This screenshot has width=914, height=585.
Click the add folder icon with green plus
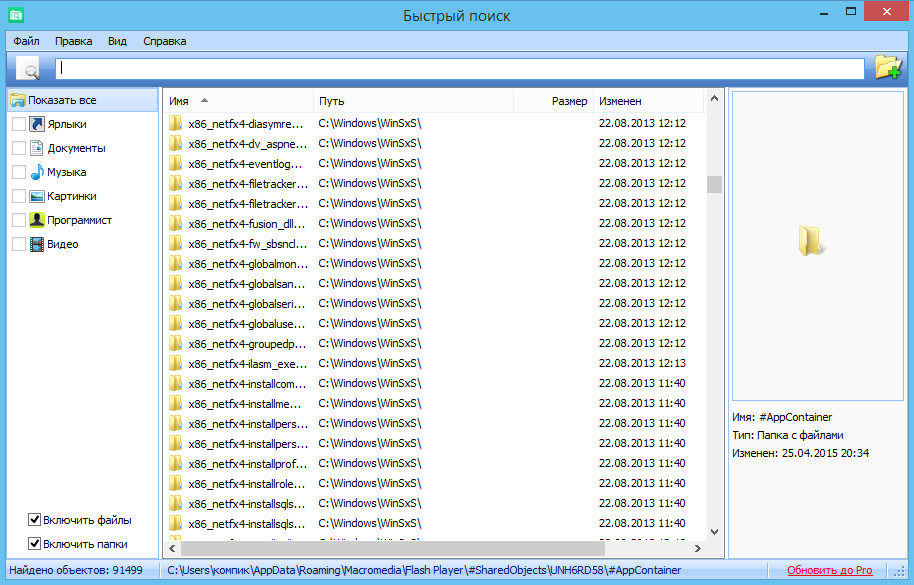(x=888, y=67)
